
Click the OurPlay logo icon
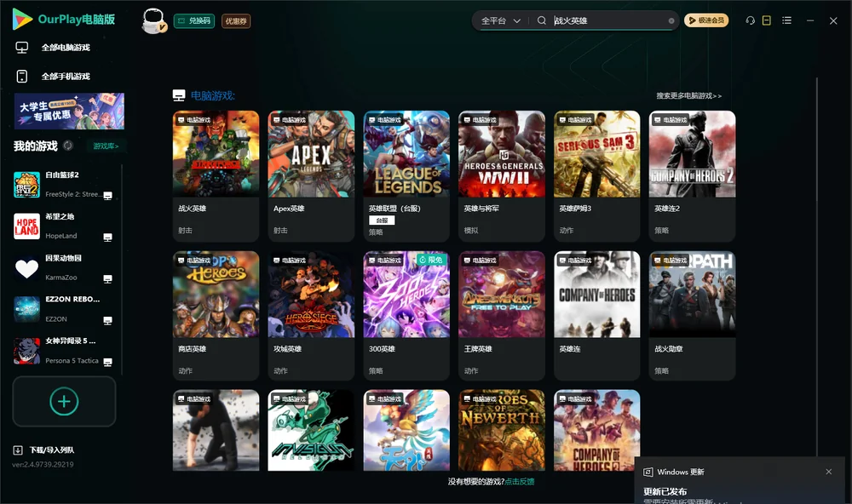pos(22,19)
